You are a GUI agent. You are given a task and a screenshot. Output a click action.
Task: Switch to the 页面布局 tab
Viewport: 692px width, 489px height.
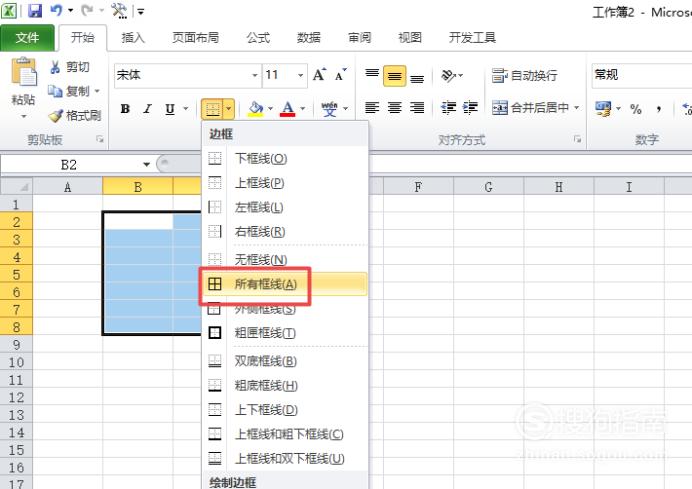click(196, 38)
